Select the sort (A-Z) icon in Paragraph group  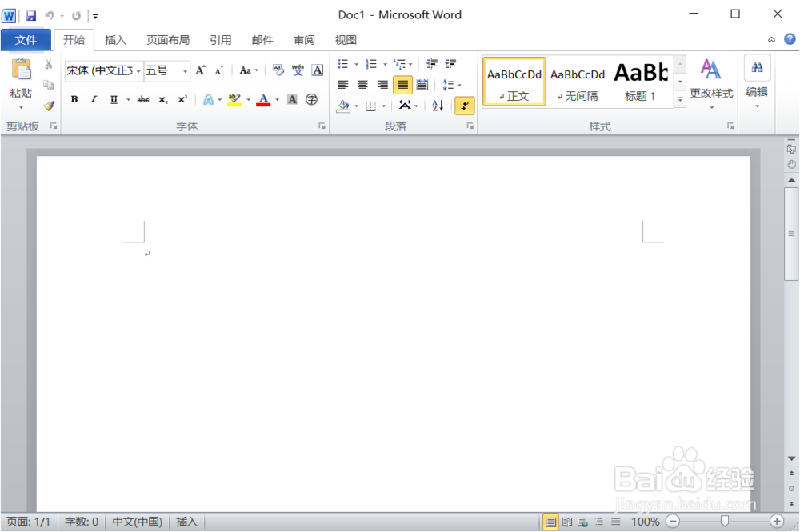(437, 105)
